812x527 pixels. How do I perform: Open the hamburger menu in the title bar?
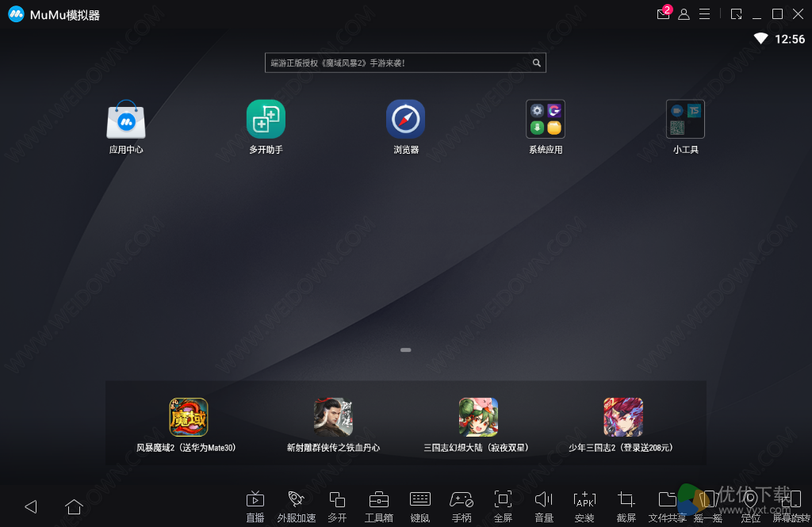tap(705, 14)
